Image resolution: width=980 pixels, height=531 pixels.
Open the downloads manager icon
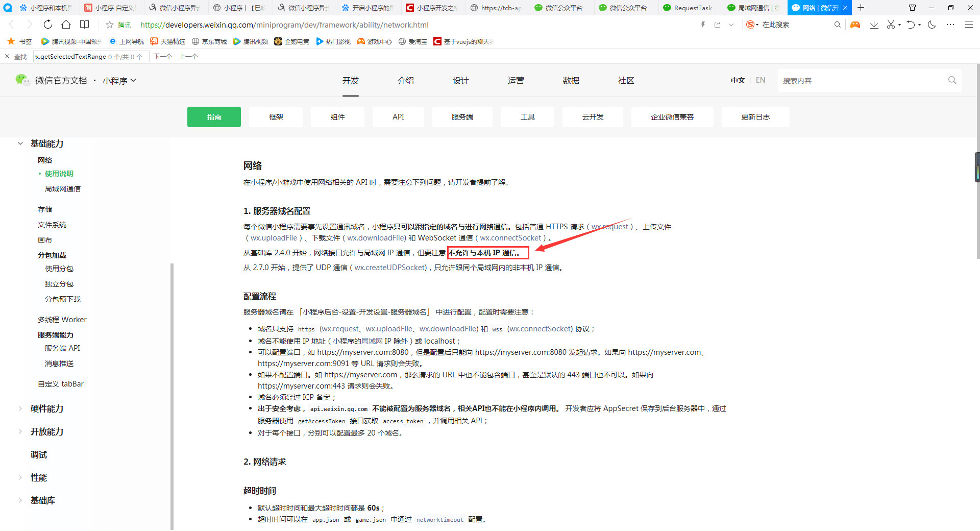pos(874,25)
